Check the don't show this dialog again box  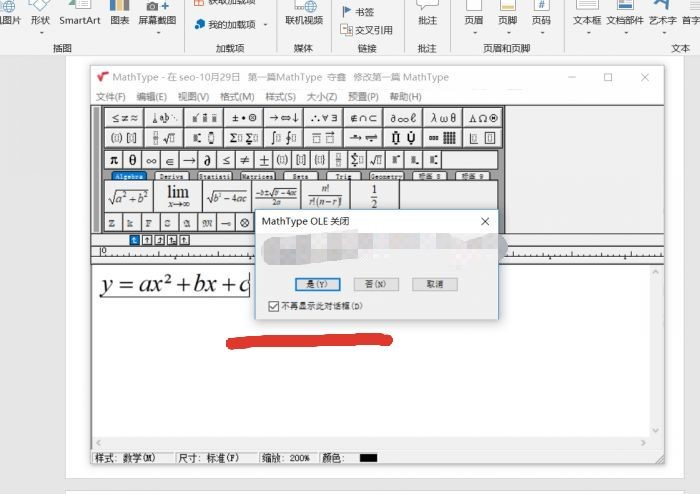coord(274,306)
